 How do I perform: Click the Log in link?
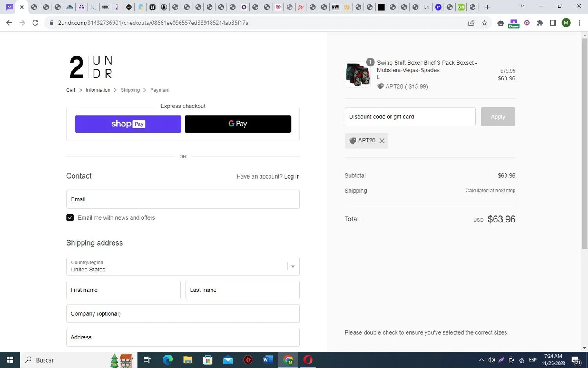292,177
